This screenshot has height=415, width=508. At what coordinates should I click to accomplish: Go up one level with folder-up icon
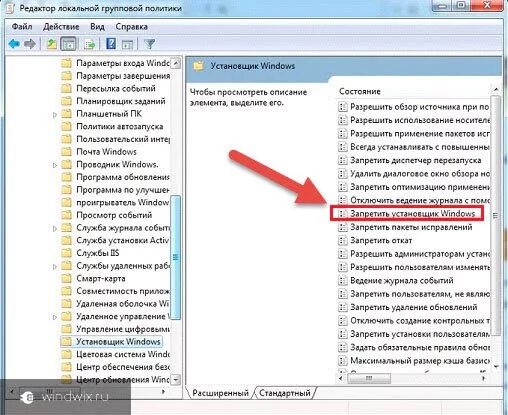coord(51,44)
